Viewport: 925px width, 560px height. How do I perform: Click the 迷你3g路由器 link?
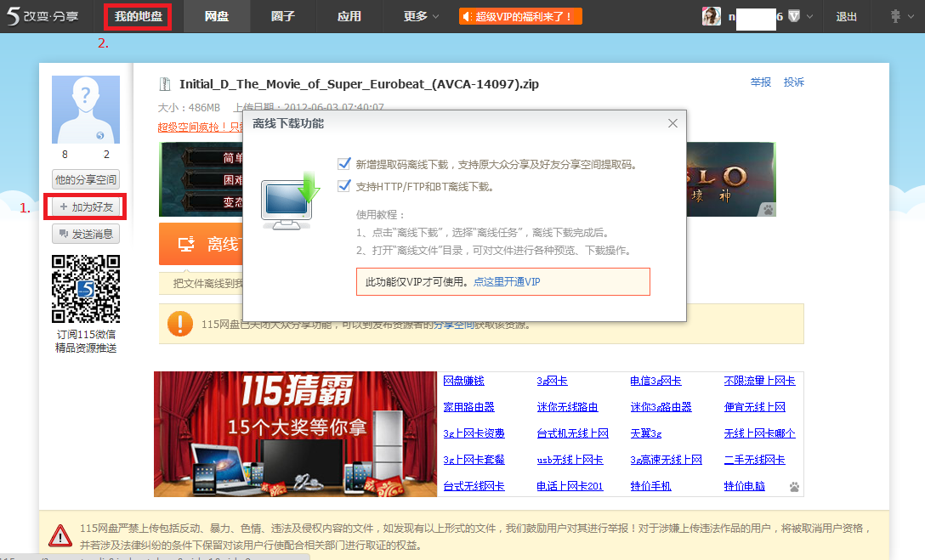click(x=661, y=407)
